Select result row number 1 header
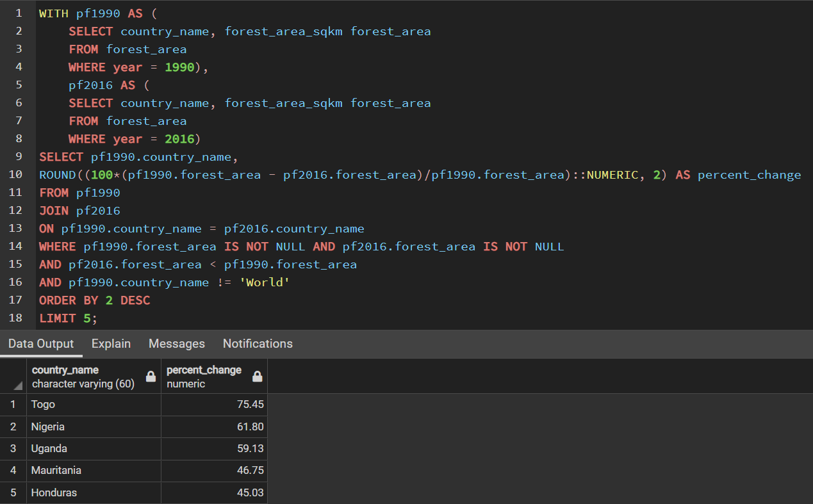This screenshot has width=813, height=504. click(13, 405)
